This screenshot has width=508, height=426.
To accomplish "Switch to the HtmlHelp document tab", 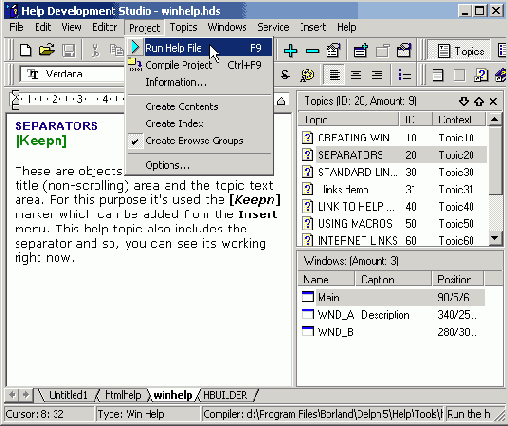I will tap(123, 395).
